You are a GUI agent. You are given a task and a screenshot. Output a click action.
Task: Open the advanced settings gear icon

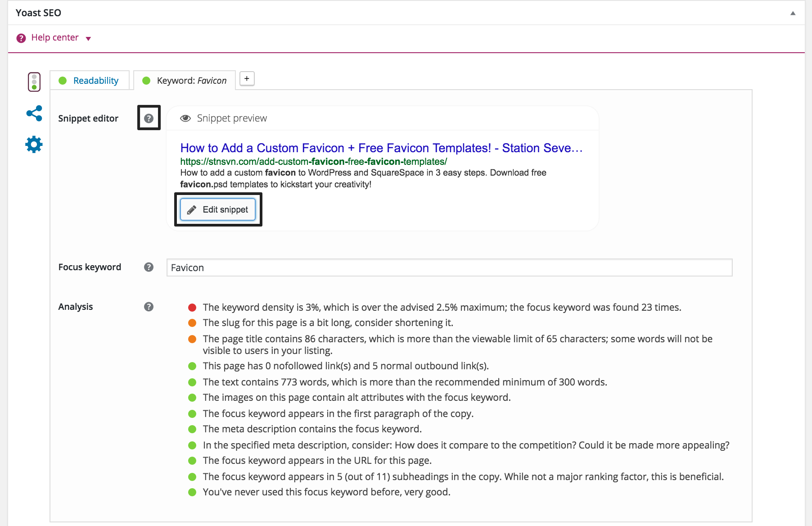coord(34,145)
